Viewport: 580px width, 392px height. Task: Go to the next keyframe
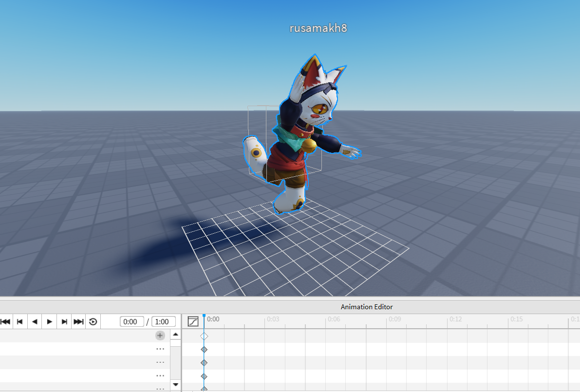64,322
